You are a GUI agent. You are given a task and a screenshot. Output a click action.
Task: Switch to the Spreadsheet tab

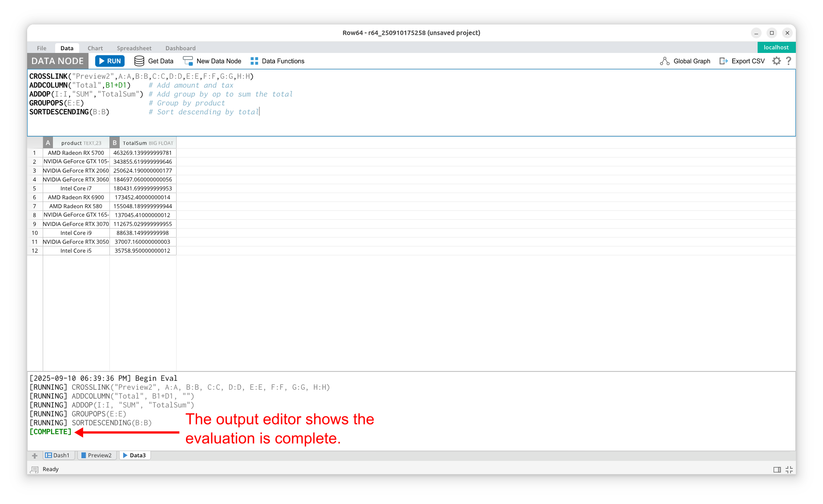click(x=134, y=48)
